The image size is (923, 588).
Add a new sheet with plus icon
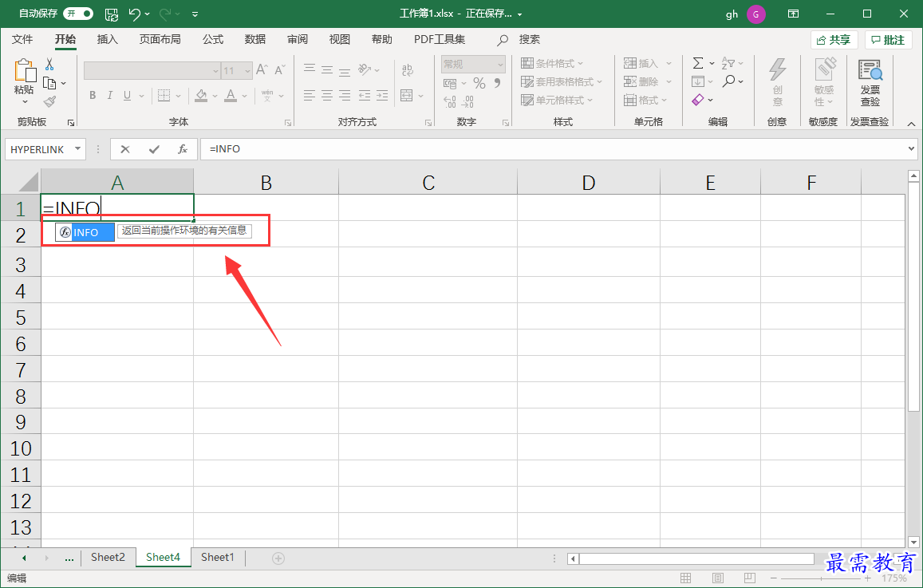(x=278, y=558)
